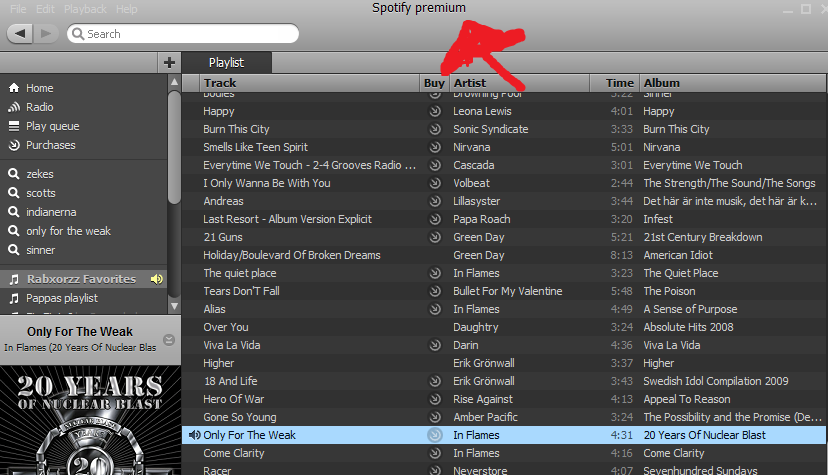Click the sidebar scroll down arrow
The height and width of the screenshot is (475, 828).
pos(174,306)
